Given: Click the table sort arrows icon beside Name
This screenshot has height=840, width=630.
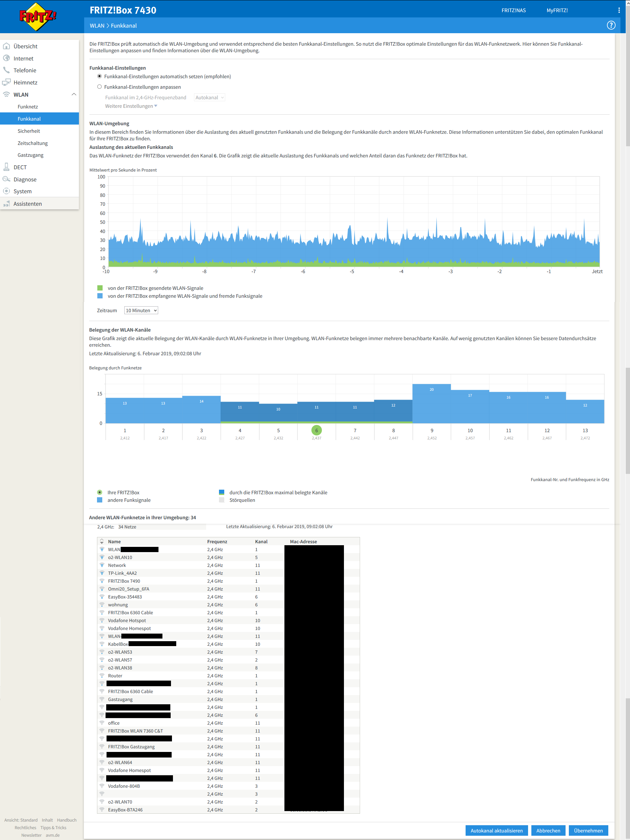Looking at the screenshot, I should (x=102, y=542).
